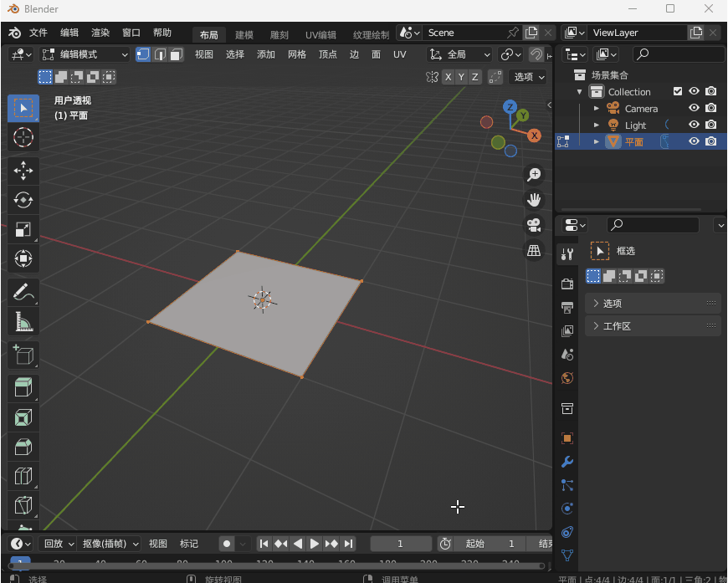Toggle X axis mirror
728x583 pixels.
[448, 77]
